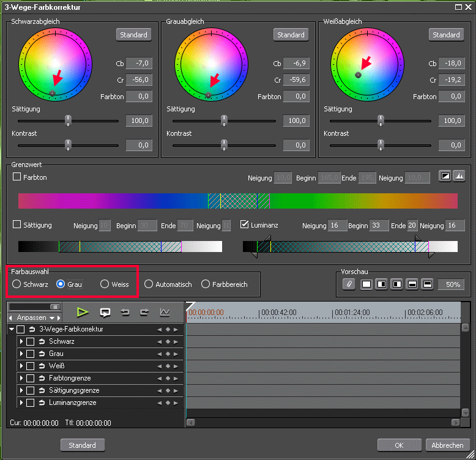Click the key display toggle icon in Grenzwert
The image size is (476, 460).
tap(445, 176)
